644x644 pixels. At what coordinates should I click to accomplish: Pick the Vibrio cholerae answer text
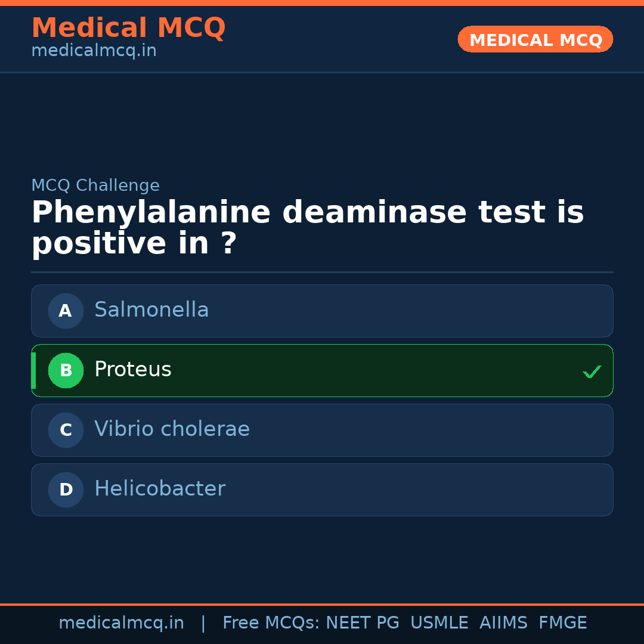172,429
